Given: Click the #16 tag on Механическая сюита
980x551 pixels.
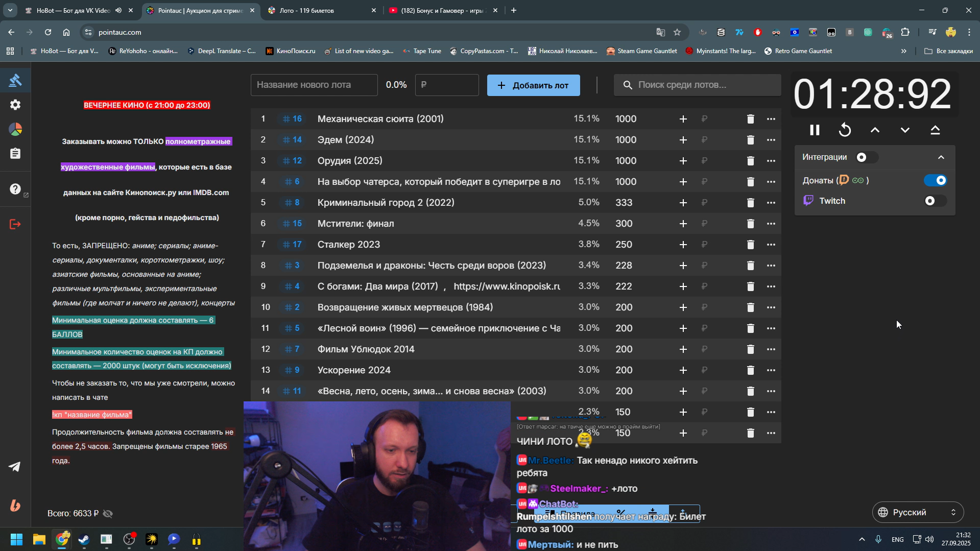Looking at the screenshot, I should coord(292,119).
